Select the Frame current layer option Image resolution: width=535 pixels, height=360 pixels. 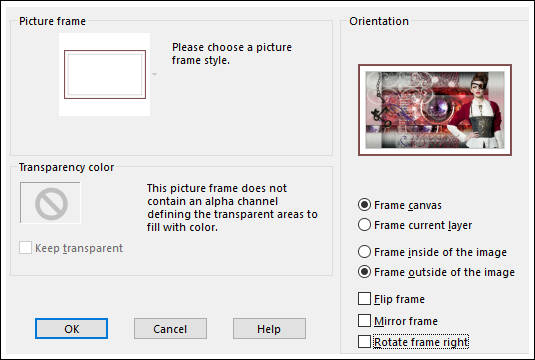(364, 225)
